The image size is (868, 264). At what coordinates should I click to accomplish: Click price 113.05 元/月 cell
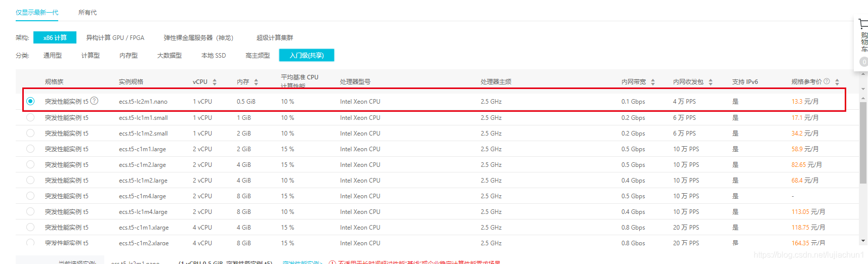click(808, 211)
